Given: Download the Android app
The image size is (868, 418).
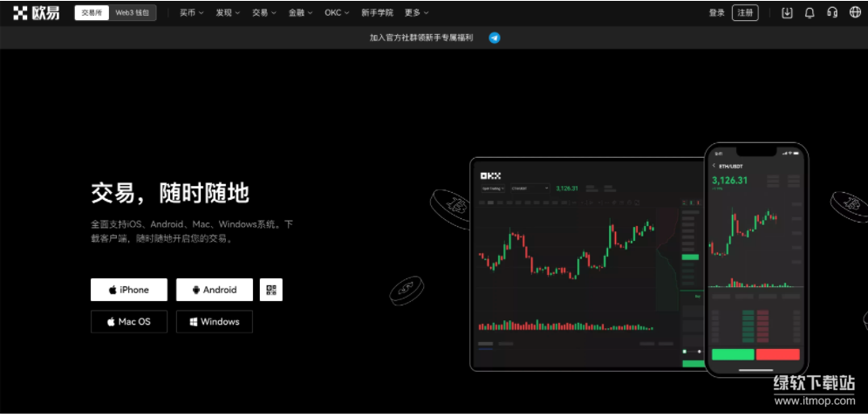Looking at the screenshot, I should coord(215,290).
